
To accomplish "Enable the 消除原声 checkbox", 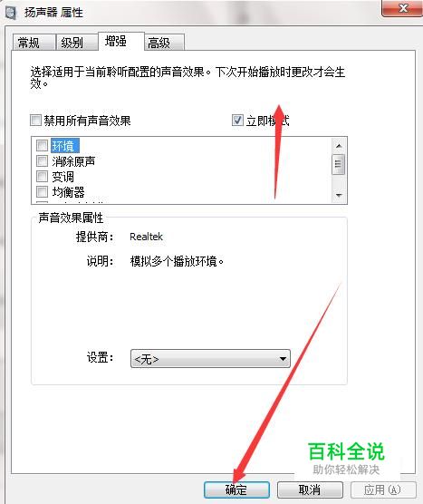I will pyautogui.click(x=42, y=160).
